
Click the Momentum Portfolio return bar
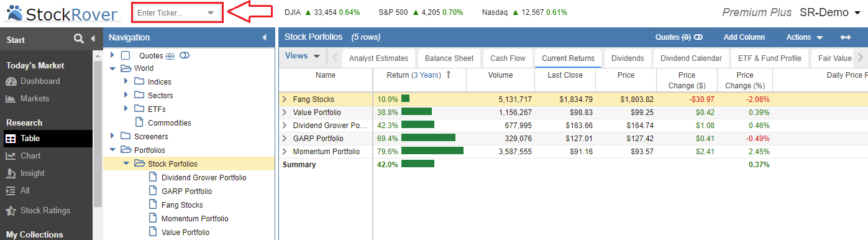(432, 151)
